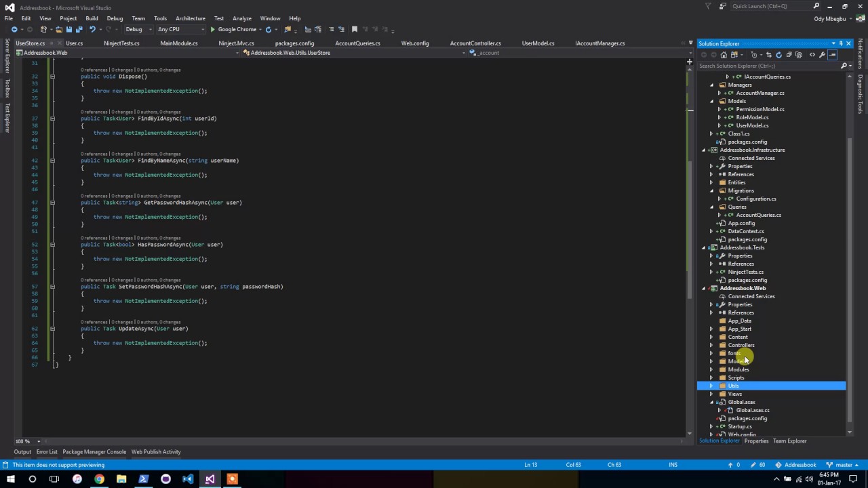Open Any CPU platform dropdown
Image resolution: width=868 pixels, height=488 pixels.
coord(180,29)
